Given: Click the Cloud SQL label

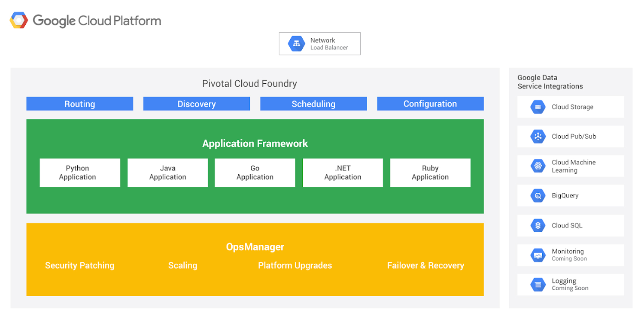Looking at the screenshot, I should click(x=567, y=225).
